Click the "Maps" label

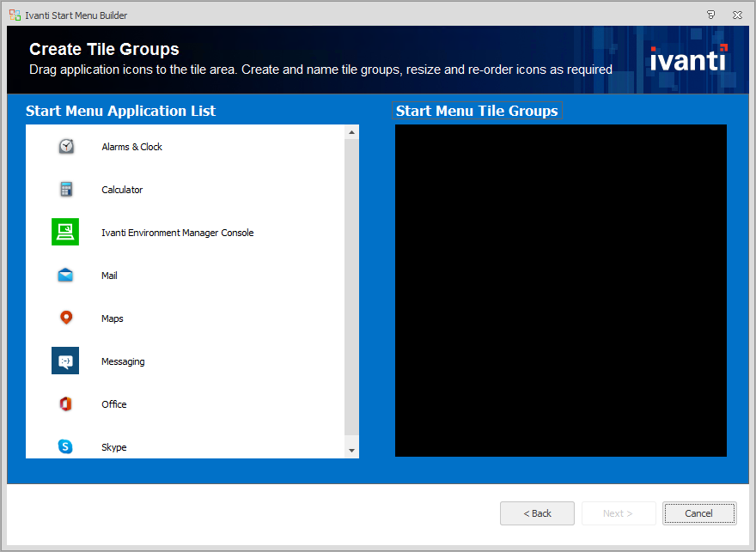[113, 318]
